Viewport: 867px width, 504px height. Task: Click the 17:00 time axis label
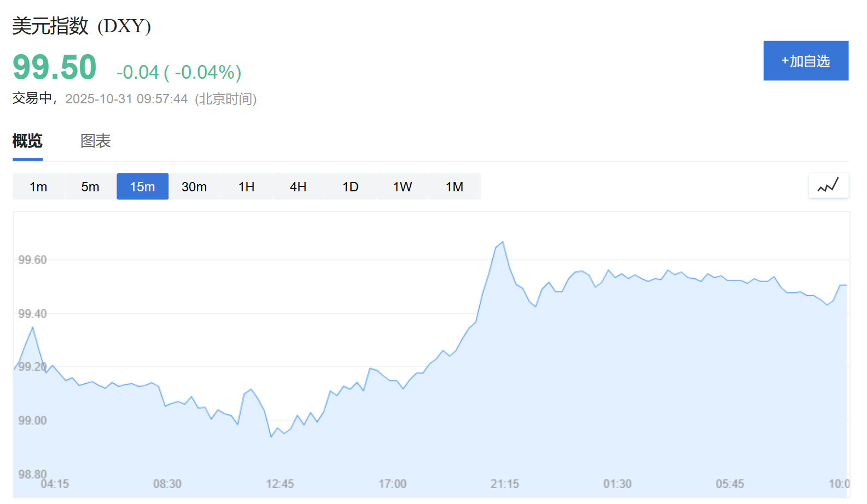click(392, 484)
